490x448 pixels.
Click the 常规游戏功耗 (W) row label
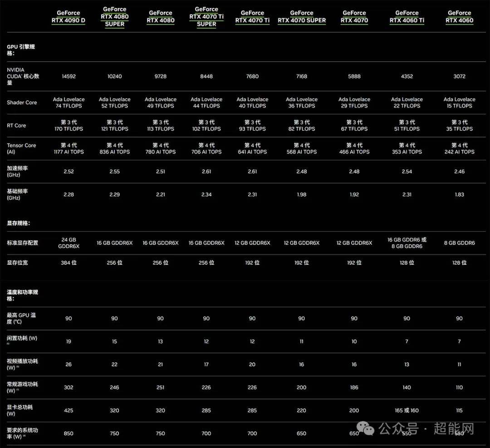point(23,387)
